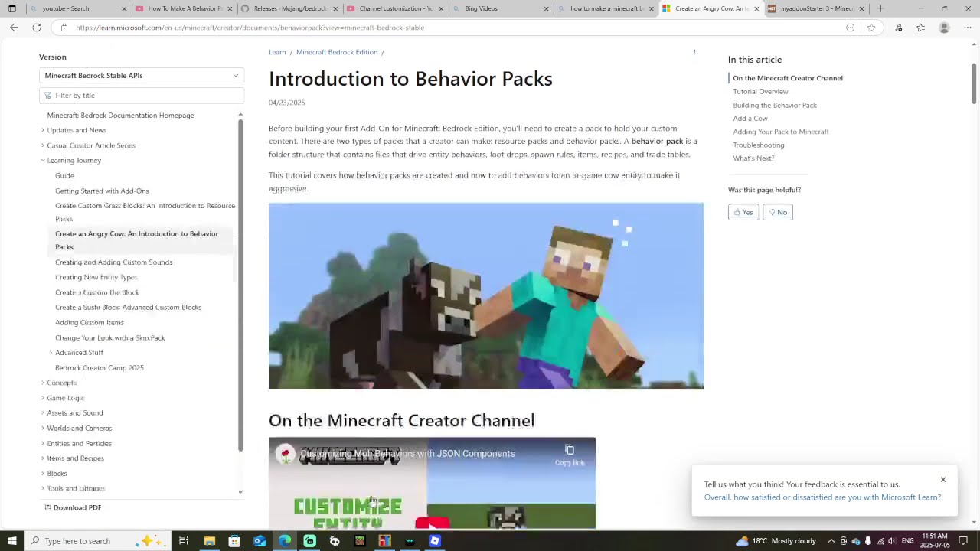The height and width of the screenshot is (551, 980).
Task: Click Minecraft Bedrock Edition breadcrumb link
Action: point(337,52)
